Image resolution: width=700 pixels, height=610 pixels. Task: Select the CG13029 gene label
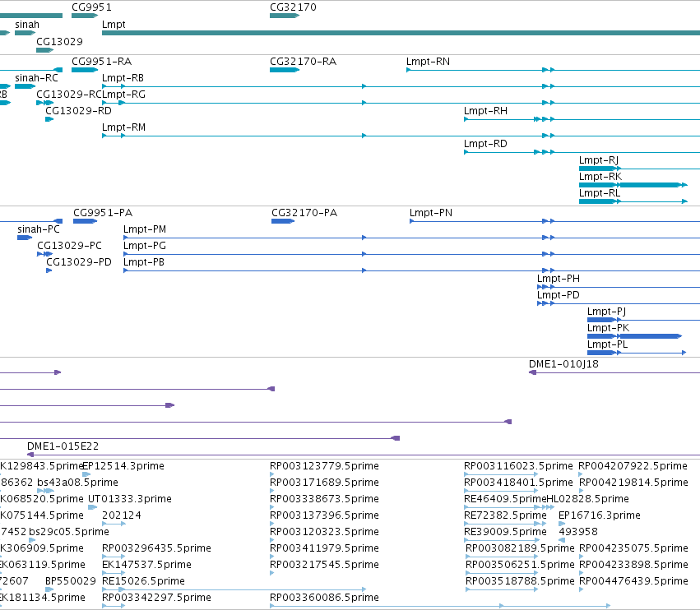[59, 41]
